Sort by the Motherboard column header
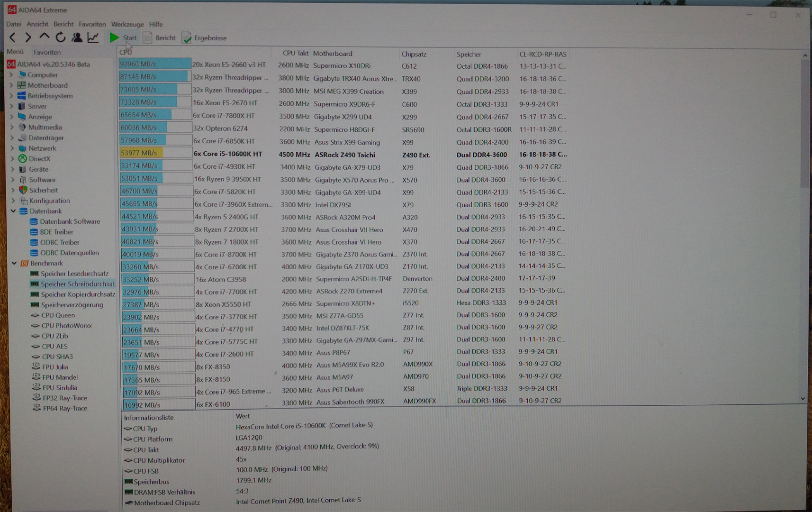This screenshot has width=812, height=512. (x=333, y=54)
